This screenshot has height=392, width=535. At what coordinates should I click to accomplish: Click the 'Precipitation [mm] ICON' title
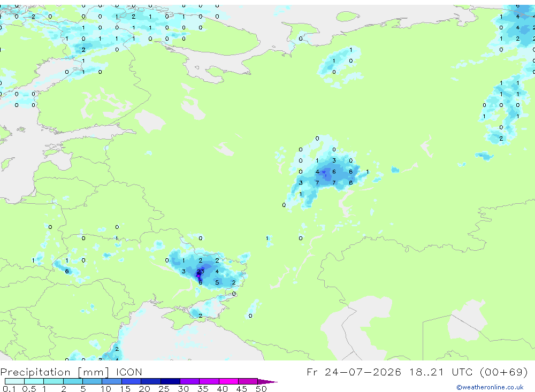tap(71, 372)
